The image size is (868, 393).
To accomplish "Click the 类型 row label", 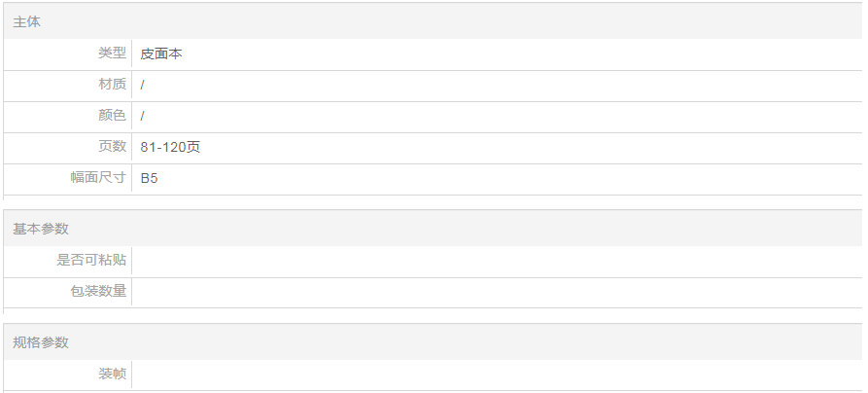I will pos(112,54).
